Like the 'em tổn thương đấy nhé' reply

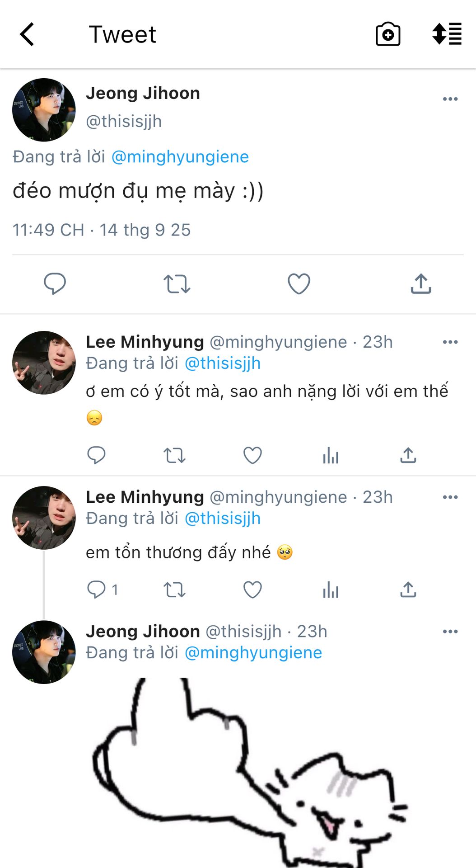252,590
